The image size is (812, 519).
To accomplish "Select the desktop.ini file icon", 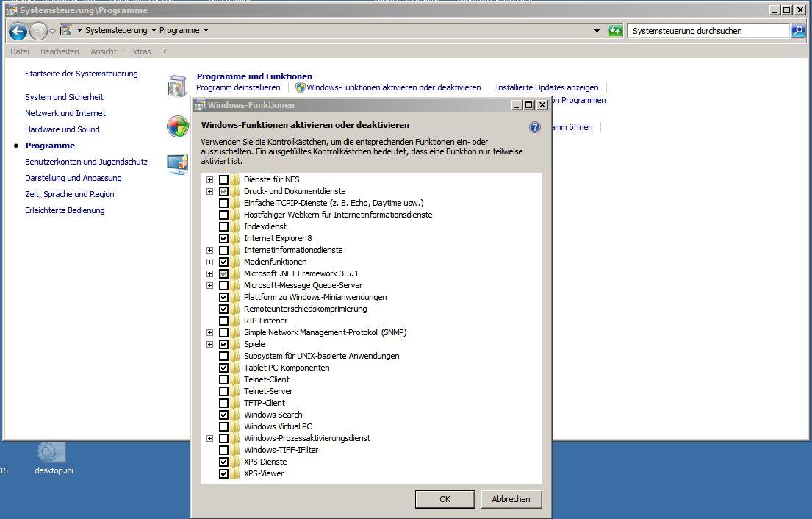I will pyautogui.click(x=51, y=452).
